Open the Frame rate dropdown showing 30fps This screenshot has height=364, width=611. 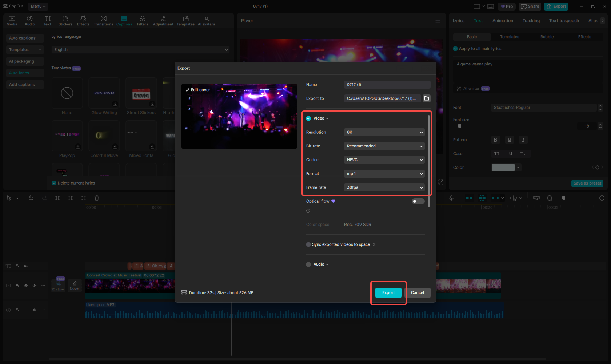click(x=384, y=187)
